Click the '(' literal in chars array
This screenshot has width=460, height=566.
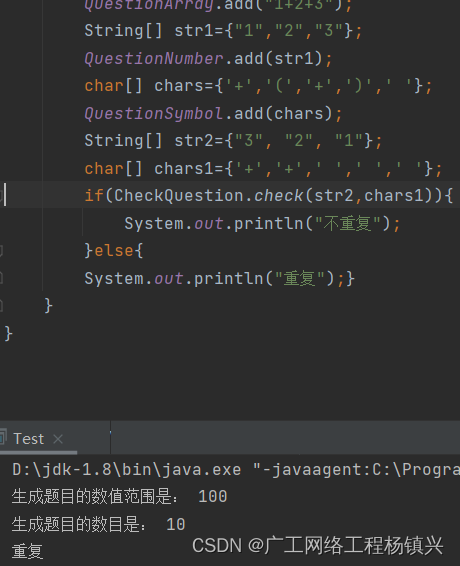click(x=279, y=86)
